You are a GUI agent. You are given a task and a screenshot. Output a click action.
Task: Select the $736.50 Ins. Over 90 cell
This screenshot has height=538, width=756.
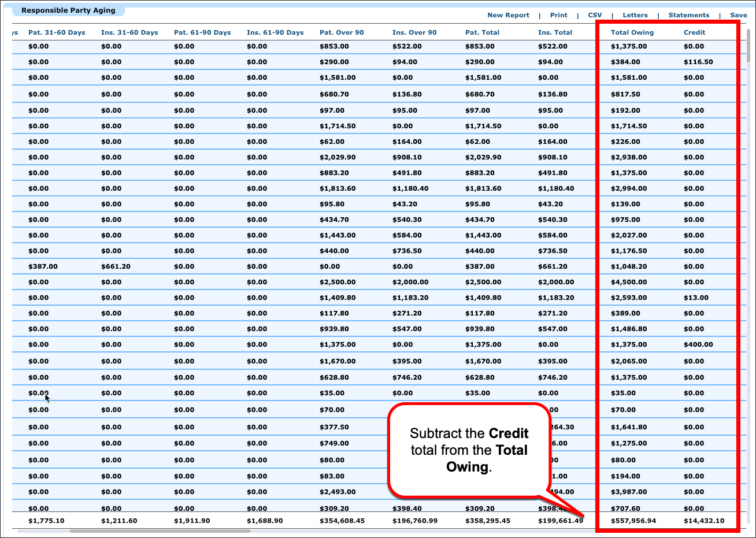click(x=407, y=251)
